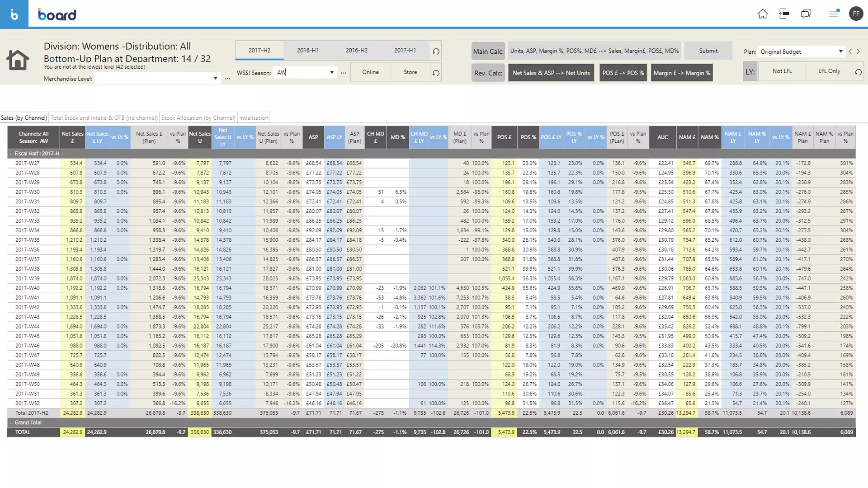Click the refresh icon next to WSSI Season

pos(435,72)
